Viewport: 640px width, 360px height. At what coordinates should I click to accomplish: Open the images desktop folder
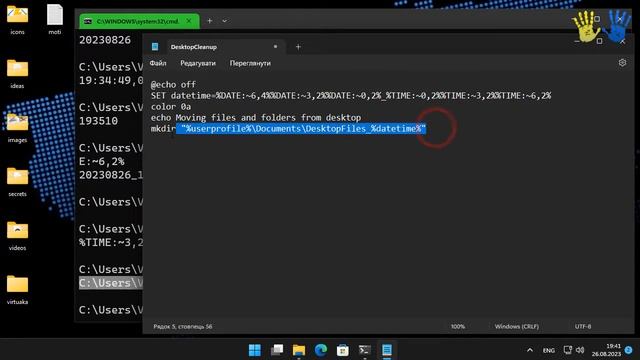[x=18, y=127]
